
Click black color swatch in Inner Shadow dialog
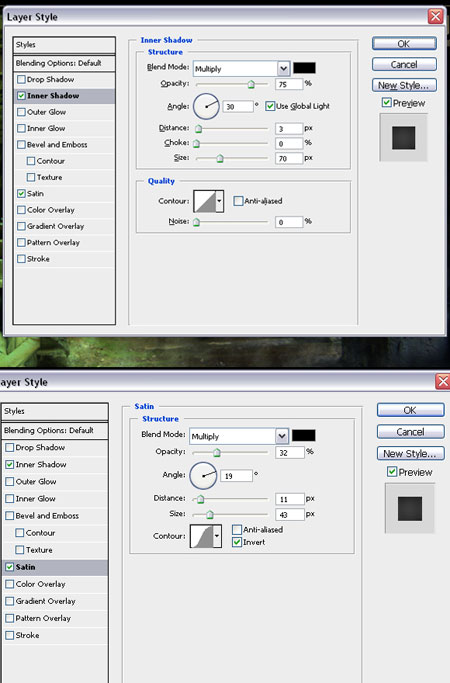tap(305, 68)
